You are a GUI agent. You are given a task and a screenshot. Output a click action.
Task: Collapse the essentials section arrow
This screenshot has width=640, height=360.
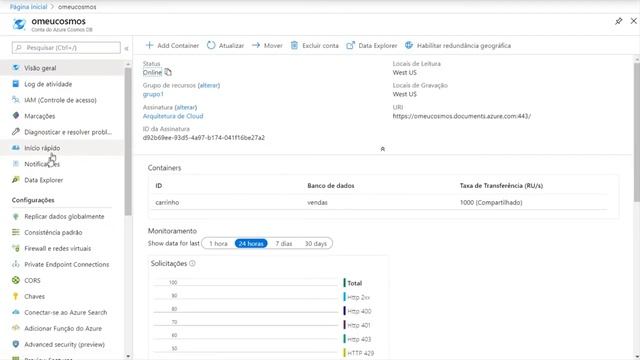[x=382, y=149]
